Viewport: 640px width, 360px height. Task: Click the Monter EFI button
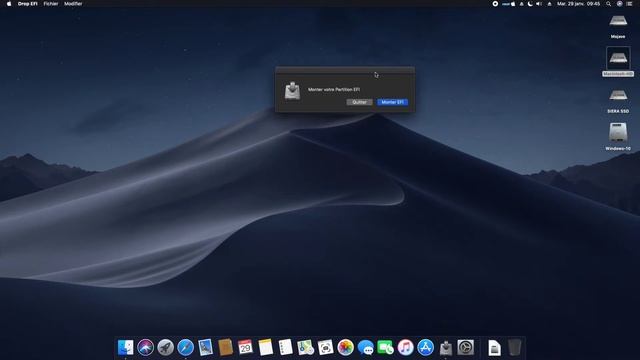coord(392,102)
